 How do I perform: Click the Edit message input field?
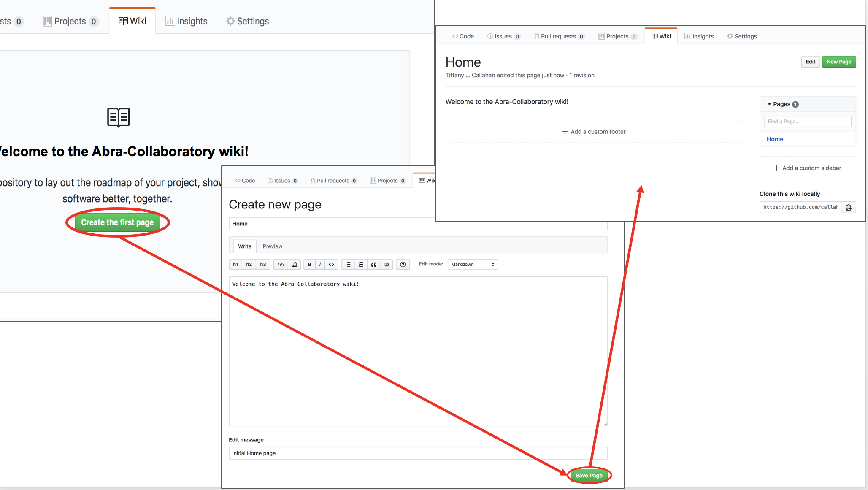coord(418,453)
